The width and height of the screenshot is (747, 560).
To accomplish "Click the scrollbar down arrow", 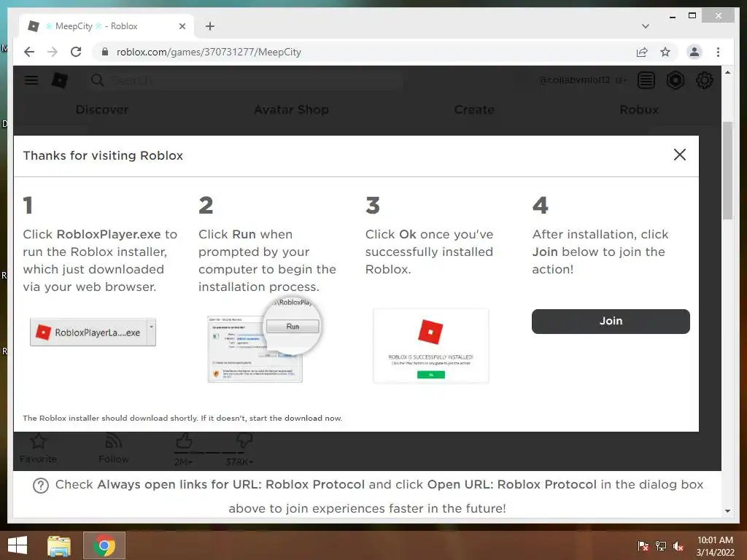I will [727, 510].
